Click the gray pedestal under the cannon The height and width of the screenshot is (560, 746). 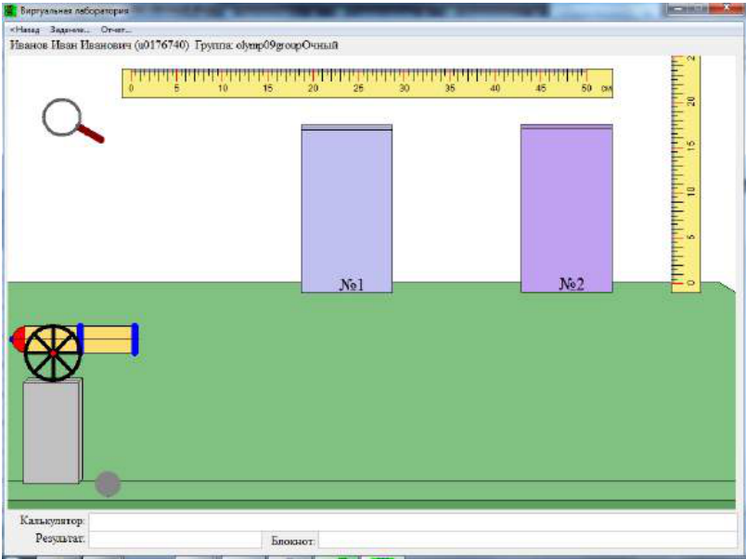(52, 431)
